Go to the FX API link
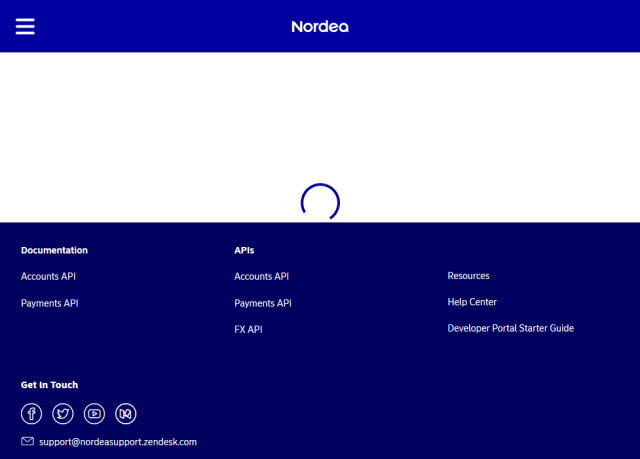The image size is (640, 459). coord(248,329)
